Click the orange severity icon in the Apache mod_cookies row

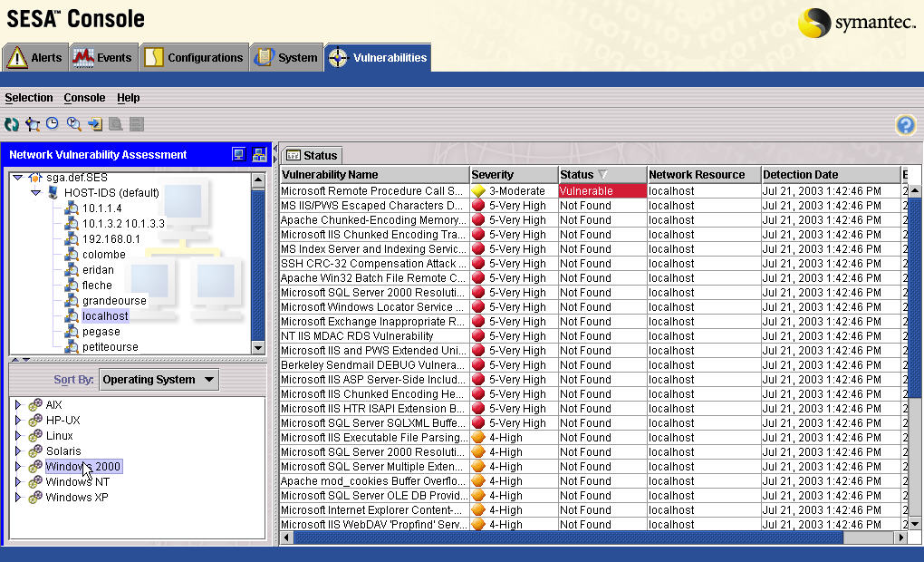[478, 481]
